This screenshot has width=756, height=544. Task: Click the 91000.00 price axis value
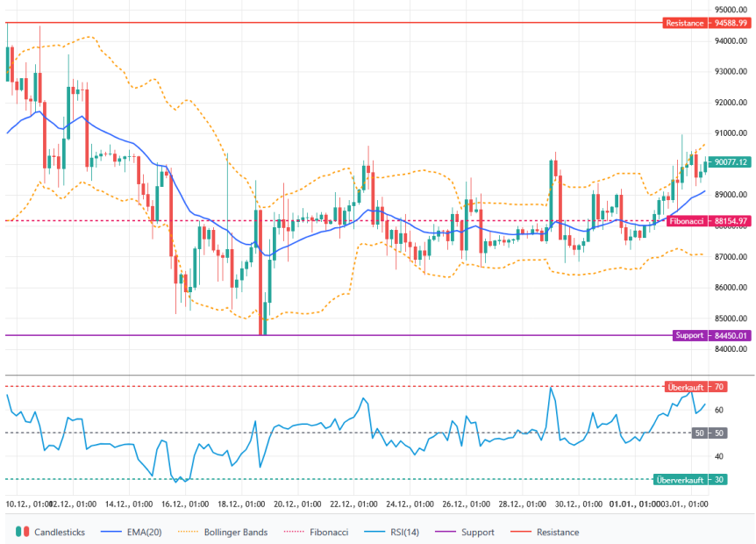(729, 133)
